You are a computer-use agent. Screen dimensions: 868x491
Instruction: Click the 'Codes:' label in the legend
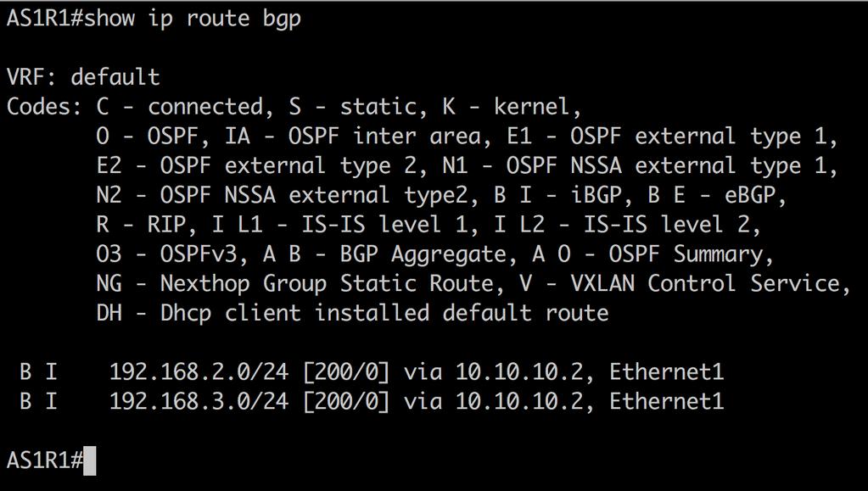[x=44, y=106]
